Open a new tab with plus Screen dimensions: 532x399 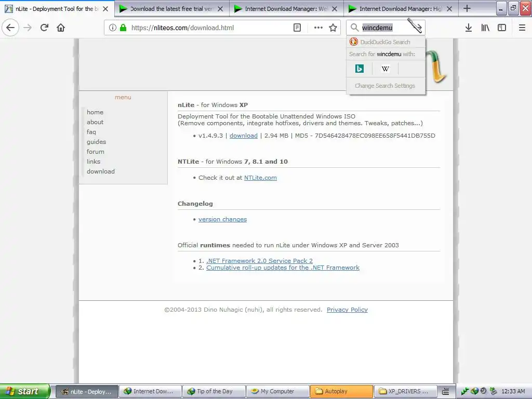coord(467,8)
